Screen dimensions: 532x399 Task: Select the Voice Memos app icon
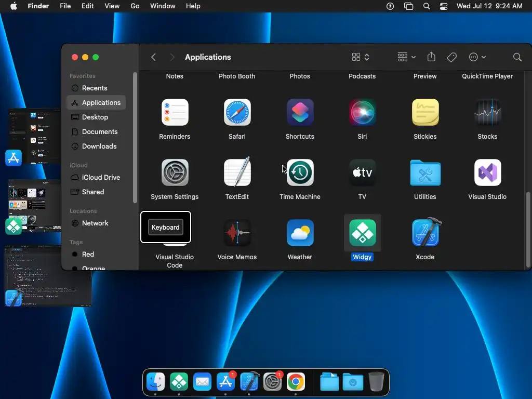pyautogui.click(x=237, y=233)
